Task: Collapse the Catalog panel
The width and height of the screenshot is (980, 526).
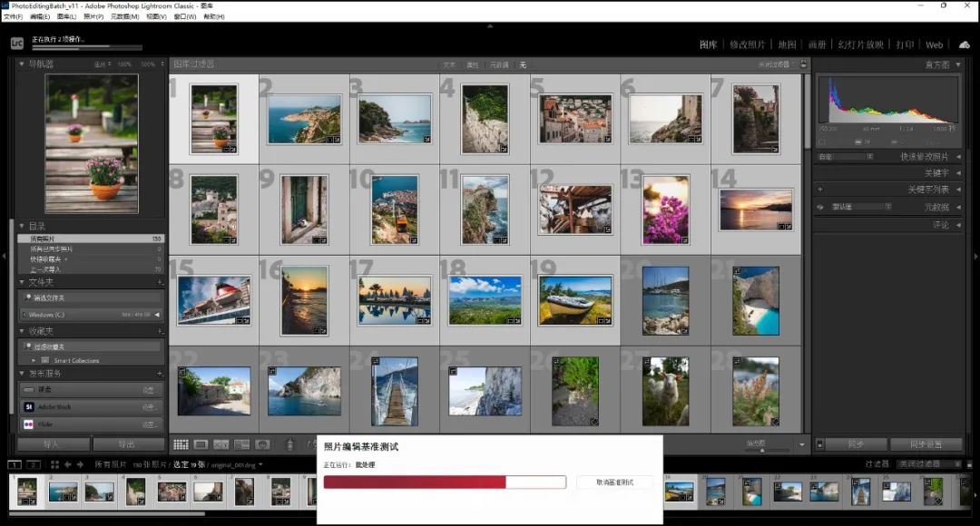Action: 22,226
